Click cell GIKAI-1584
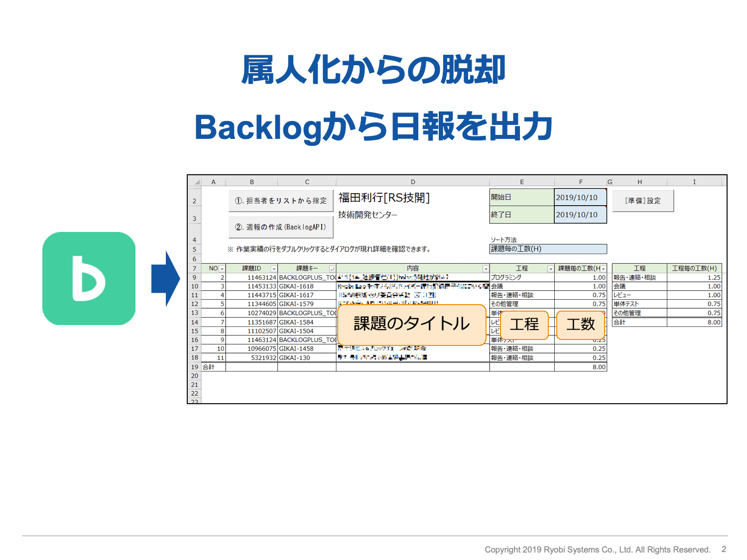The image size is (747, 560). point(307,322)
